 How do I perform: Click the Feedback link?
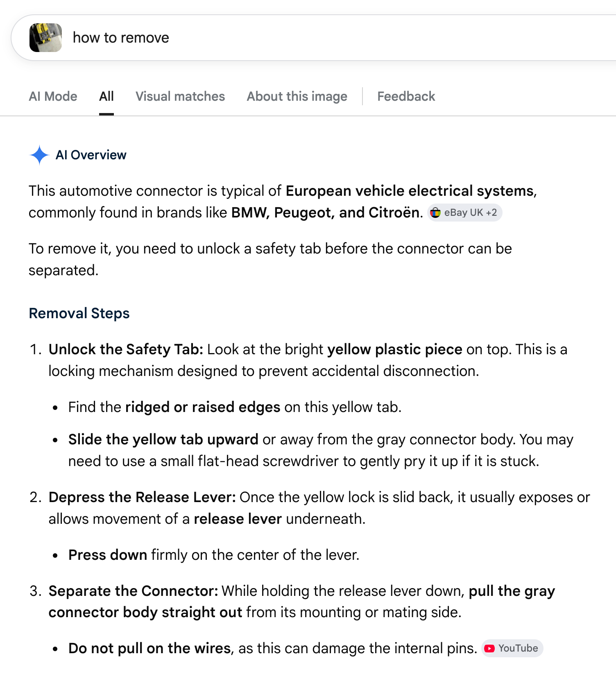[x=406, y=97]
